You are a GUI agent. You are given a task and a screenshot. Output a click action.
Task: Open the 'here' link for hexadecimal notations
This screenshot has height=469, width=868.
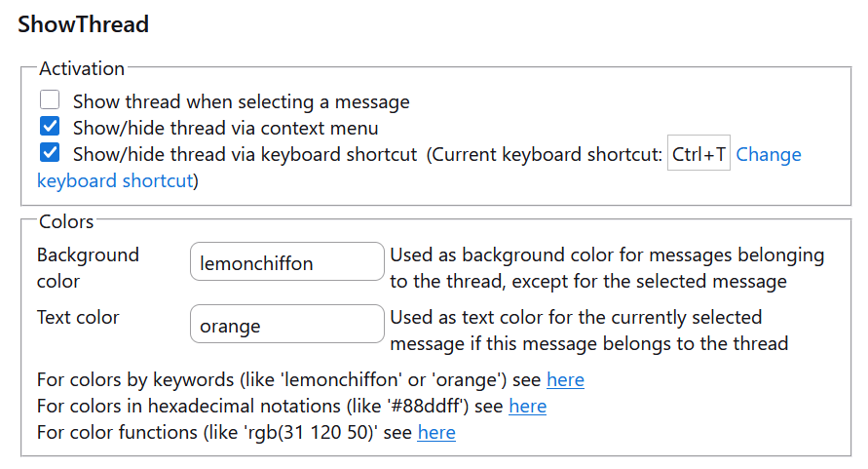[527, 406]
